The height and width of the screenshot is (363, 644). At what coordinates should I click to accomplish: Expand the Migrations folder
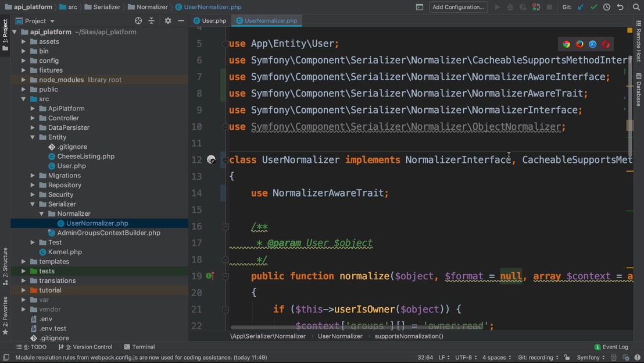pyautogui.click(x=33, y=176)
